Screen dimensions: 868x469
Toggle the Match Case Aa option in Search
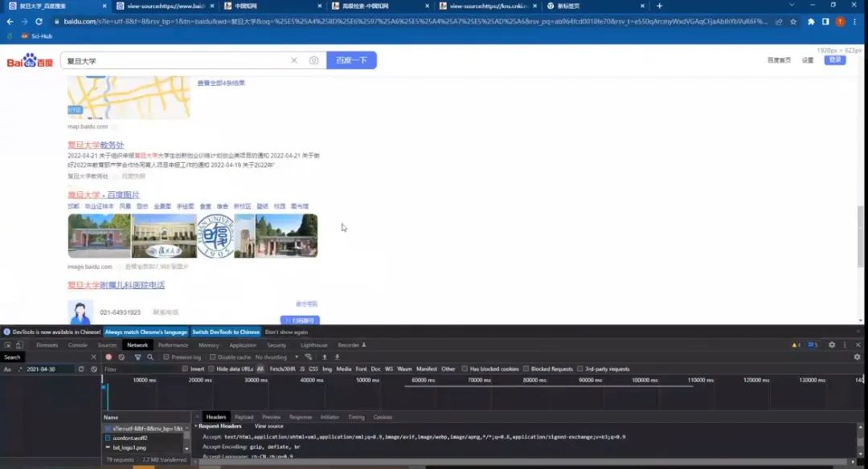[7, 369]
